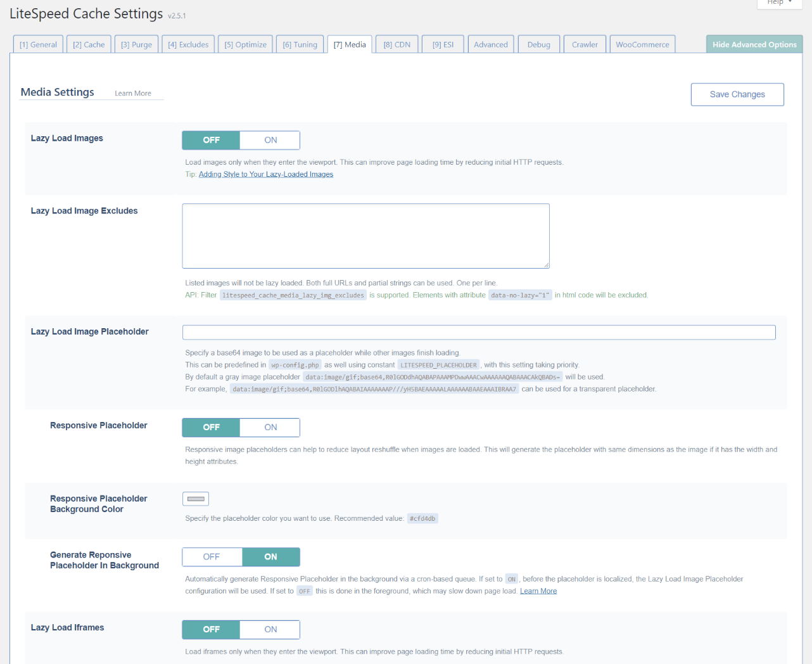Set Generate Responsive Placeholder In Background ON
This screenshot has width=812, height=664.
271,557
